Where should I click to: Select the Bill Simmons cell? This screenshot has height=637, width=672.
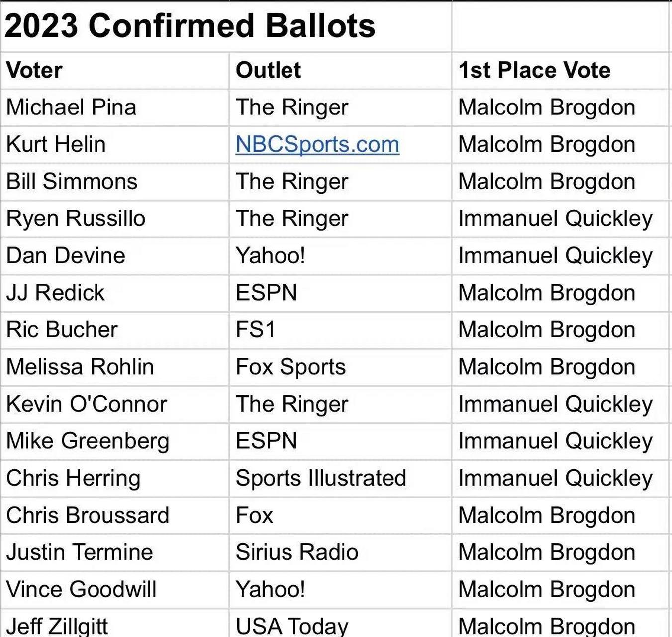pyautogui.click(x=72, y=182)
